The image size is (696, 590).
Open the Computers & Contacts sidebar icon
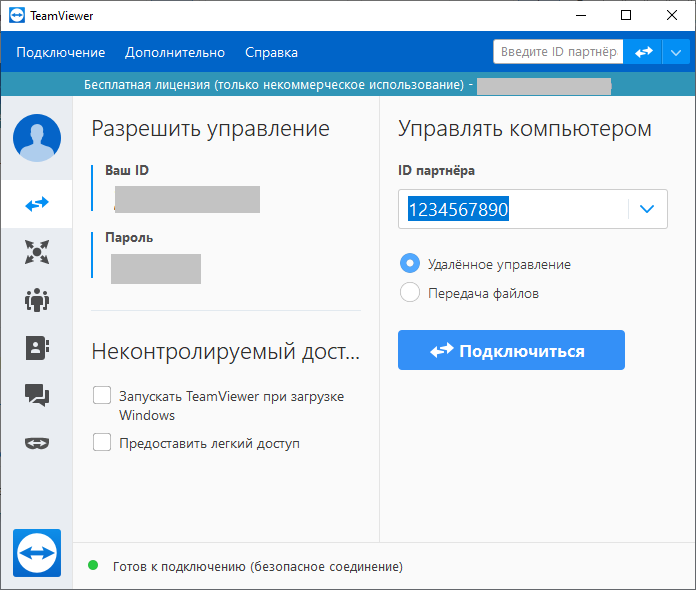[x=37, y=348]
